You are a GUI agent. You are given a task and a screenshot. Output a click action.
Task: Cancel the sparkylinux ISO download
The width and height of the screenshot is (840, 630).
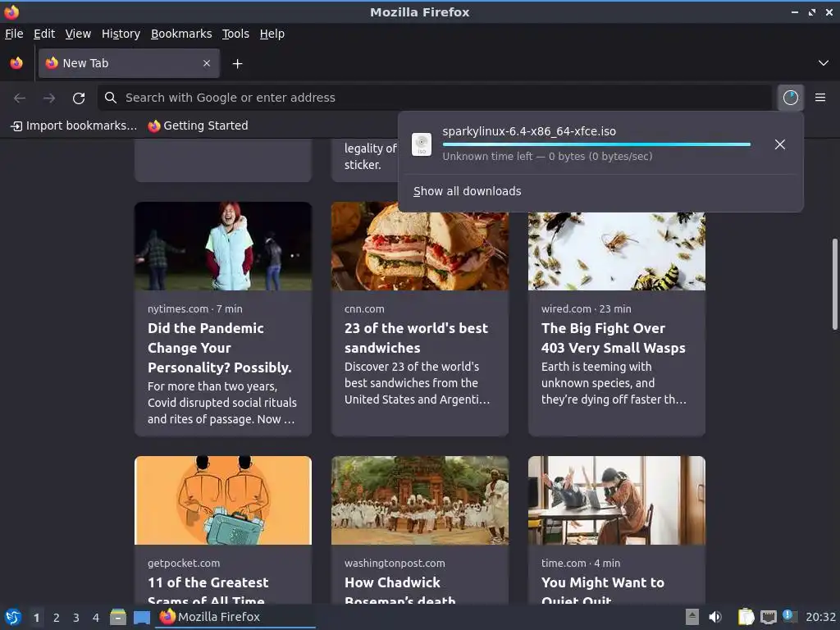[780, 144]
